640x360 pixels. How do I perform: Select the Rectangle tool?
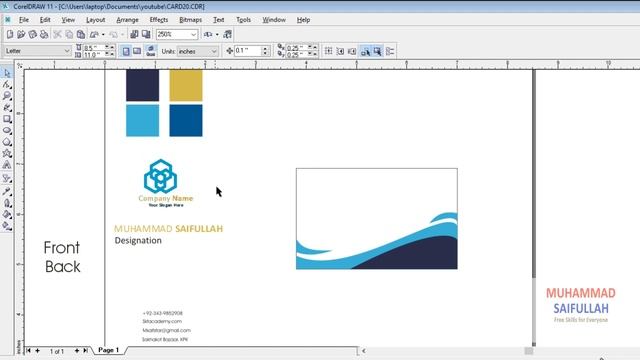(x=7, y=119)
